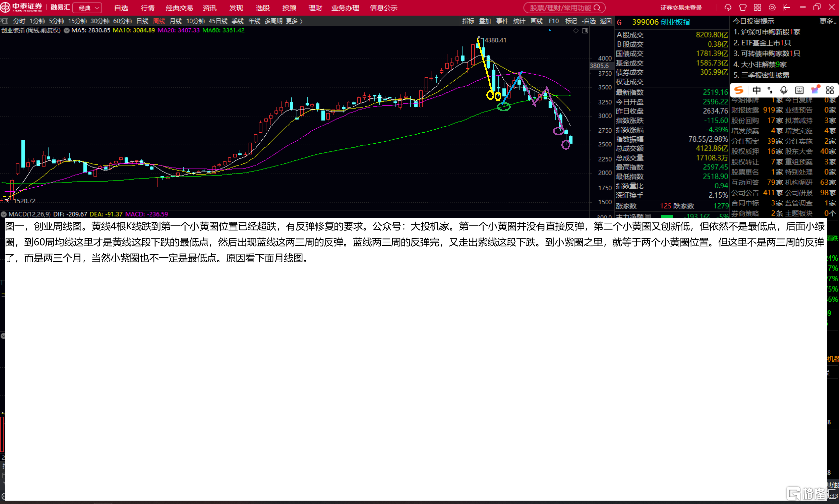Click the -自选 remove watchlist button
Image resolution: width=839 pixels, height=504 pixels.
coord(588,21)
